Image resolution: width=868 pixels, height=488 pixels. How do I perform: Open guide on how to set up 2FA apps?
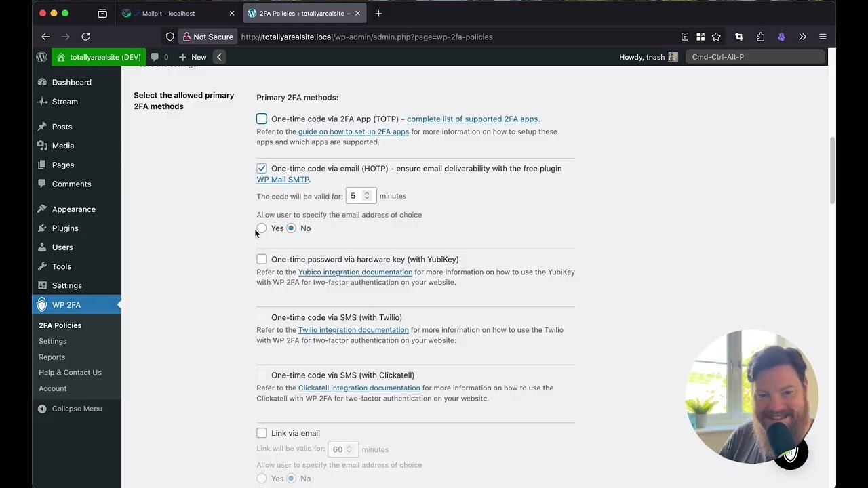click(353, 131)
